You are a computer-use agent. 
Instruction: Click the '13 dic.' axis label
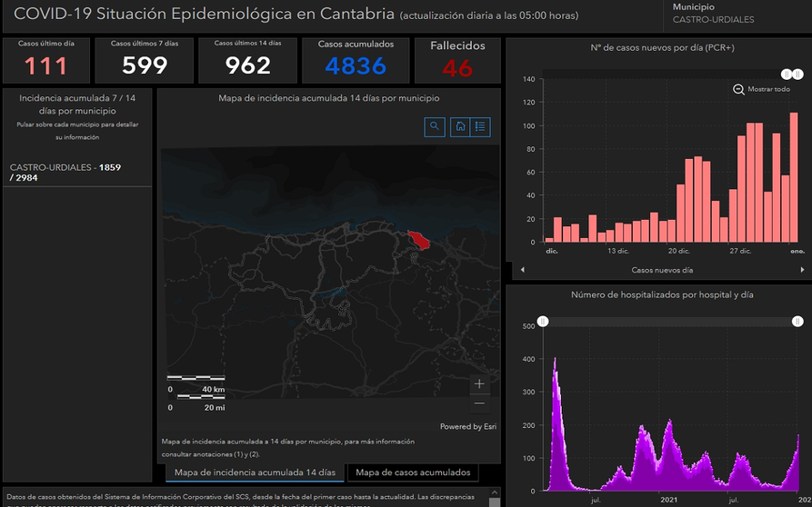[x=617, y=251]
